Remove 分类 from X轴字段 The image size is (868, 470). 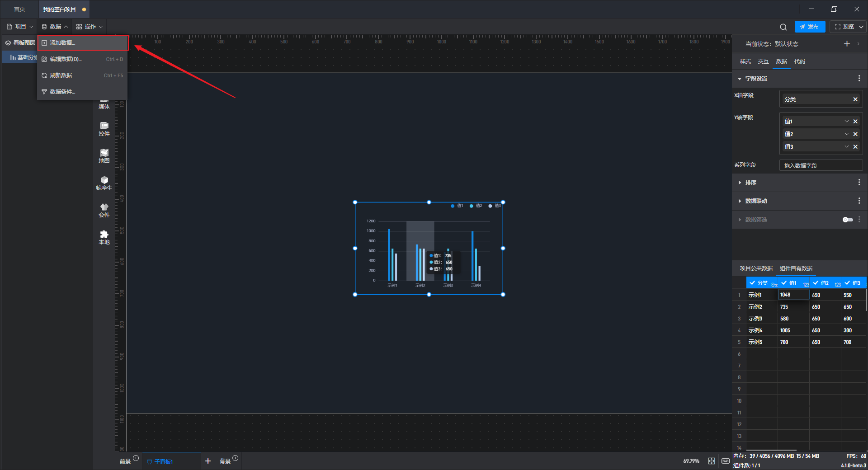(x=855, y=99)
